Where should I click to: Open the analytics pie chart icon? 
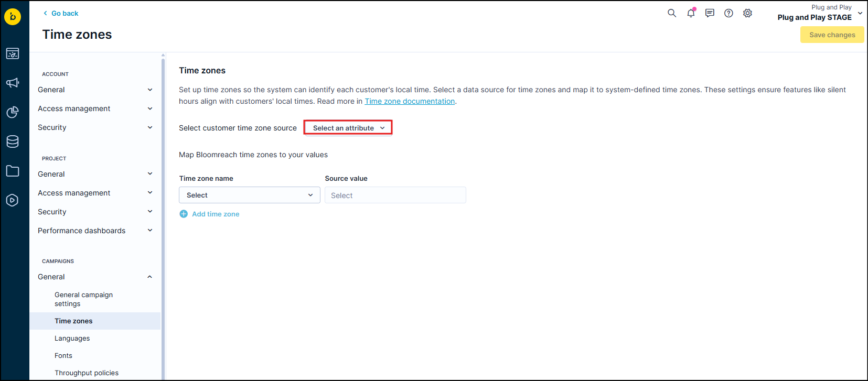point(13,112)
